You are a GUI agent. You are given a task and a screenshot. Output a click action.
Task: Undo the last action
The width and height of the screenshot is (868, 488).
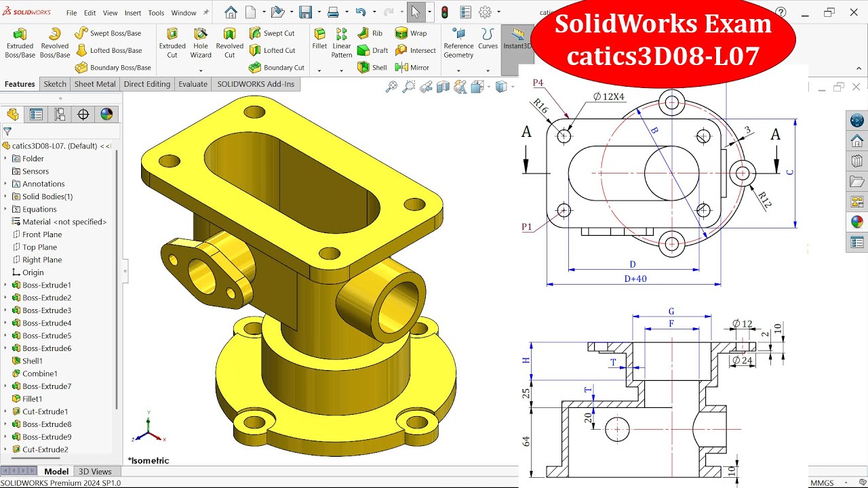pyautogui.click(x=361, y=12)
